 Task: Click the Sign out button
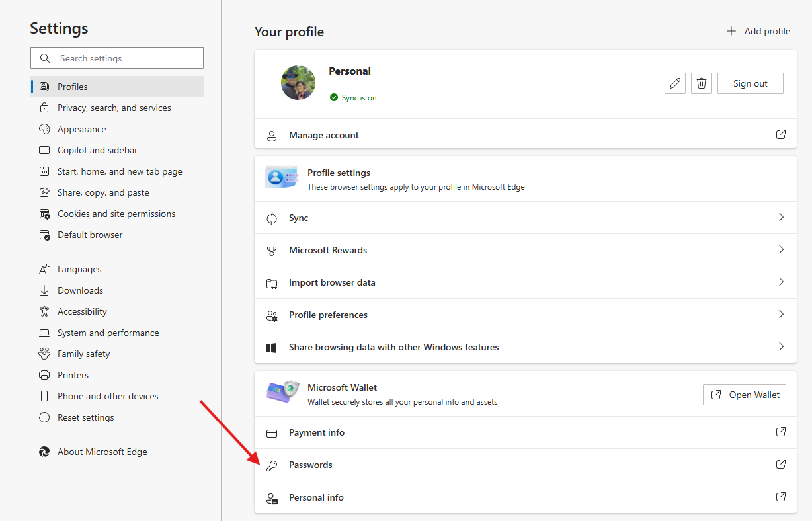(x=751, y=83)
